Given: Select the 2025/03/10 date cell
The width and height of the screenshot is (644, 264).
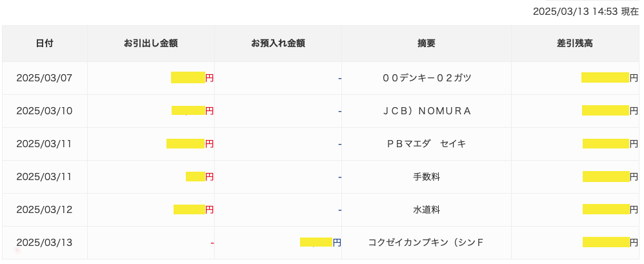Looking at the screenshot, I should click(45, 111).
